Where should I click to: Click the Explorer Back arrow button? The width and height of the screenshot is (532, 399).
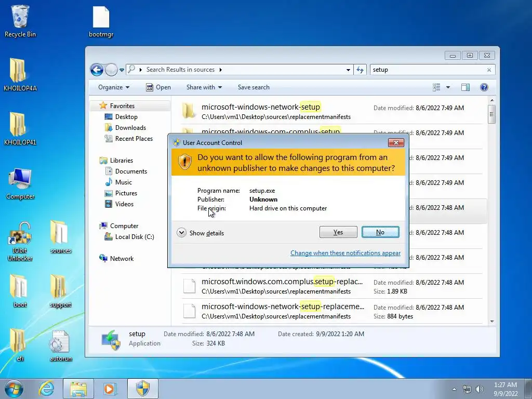coord(97,70)
